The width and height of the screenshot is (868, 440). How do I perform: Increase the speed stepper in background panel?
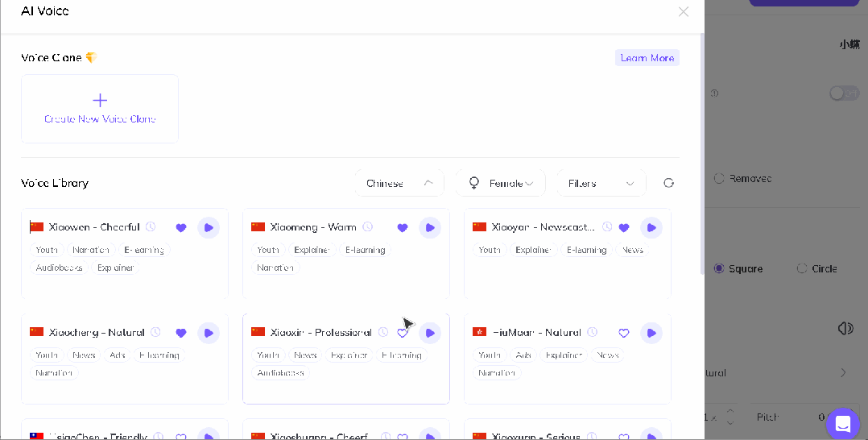pos(730,411)
